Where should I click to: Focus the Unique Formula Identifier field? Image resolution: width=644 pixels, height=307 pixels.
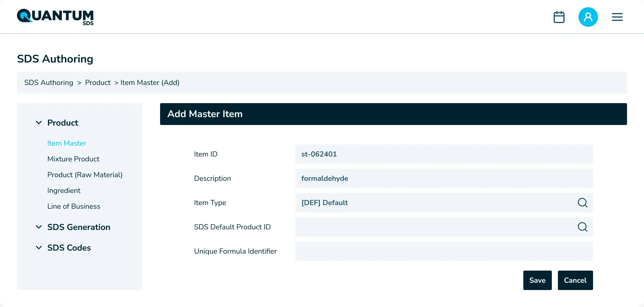click(x=444, y=251)
